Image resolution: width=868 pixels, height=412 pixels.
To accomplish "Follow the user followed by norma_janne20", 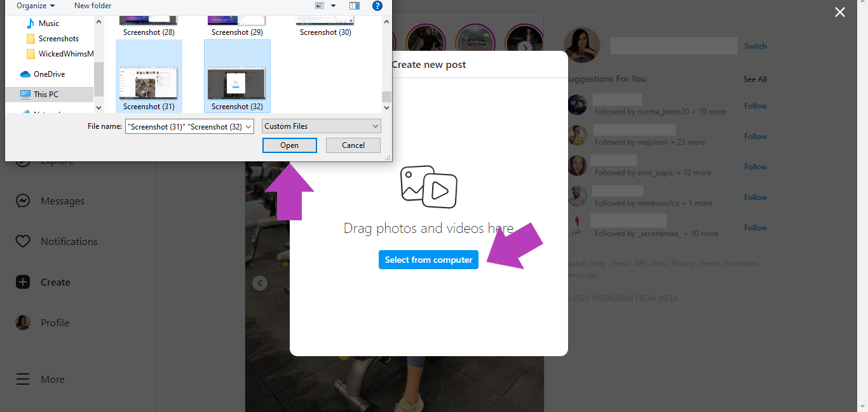I will click(x=756, y=106).
